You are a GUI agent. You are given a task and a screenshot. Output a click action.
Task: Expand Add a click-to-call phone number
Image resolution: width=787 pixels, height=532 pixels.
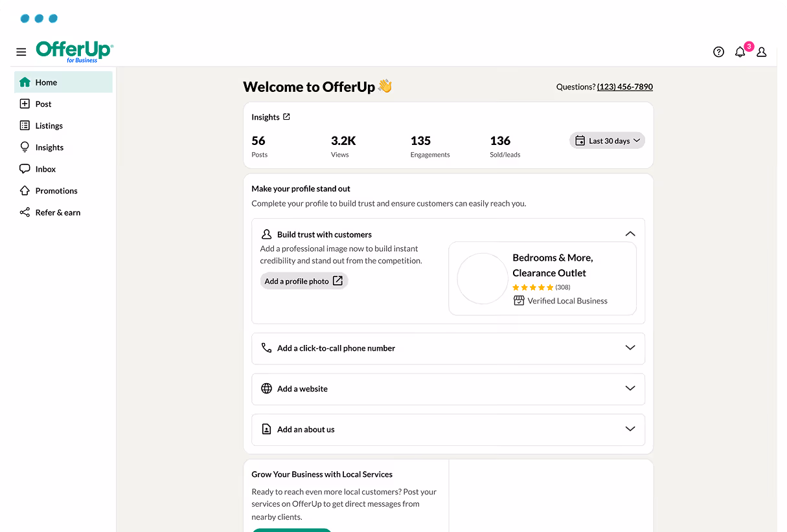pyautogui.click(x=448, y=348)
